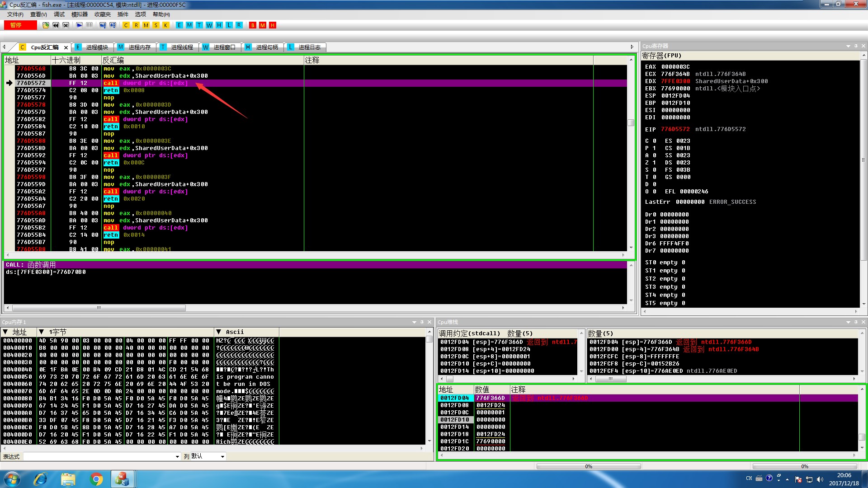Click the restart (rewind) toolbar icon
The image size is (868, 488).
click(56, 25)
